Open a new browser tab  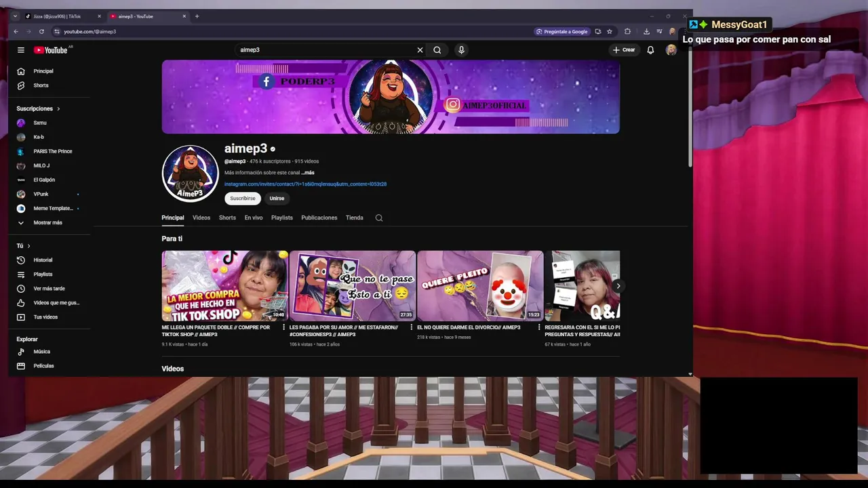coord(197,16)
